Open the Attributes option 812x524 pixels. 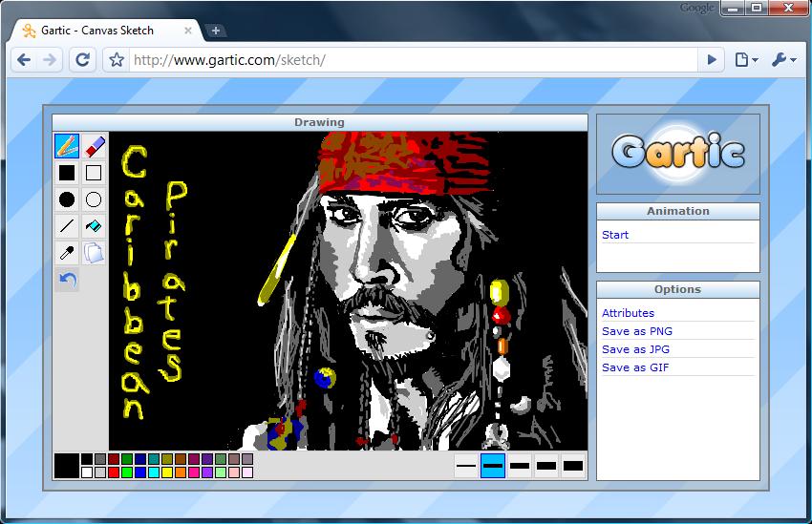pyautogui.click(x=629, y=313)
